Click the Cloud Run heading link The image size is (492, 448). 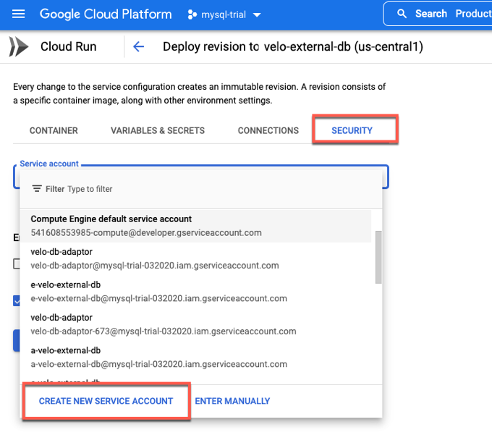pos(69,47)
